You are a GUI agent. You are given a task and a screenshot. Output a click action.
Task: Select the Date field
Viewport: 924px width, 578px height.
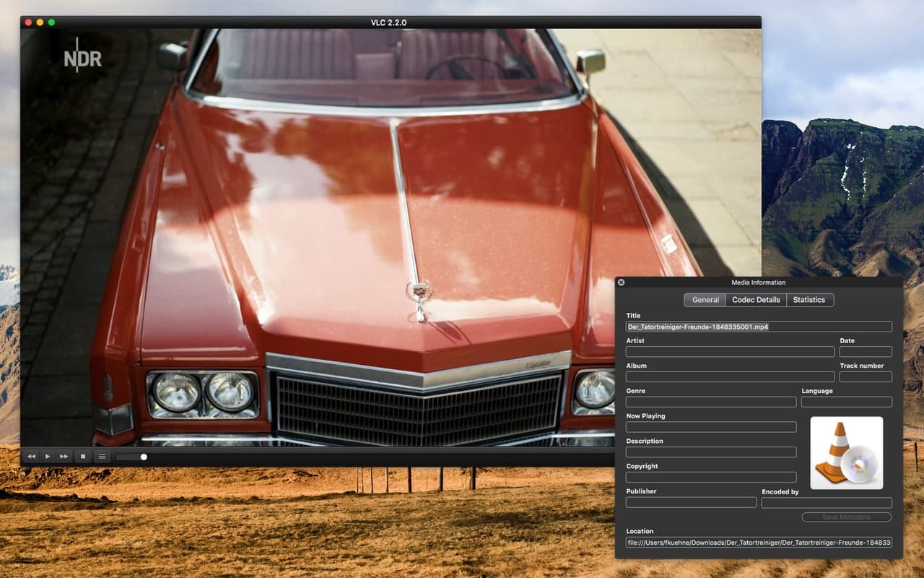pyautogui.click(x=866, y=352)
